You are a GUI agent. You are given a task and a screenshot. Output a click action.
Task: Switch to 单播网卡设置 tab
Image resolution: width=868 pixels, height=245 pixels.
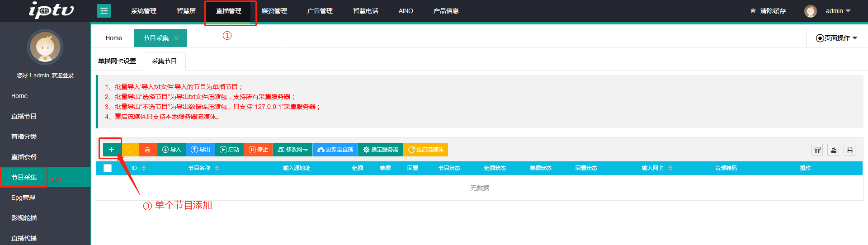click(x=117, y=61)
